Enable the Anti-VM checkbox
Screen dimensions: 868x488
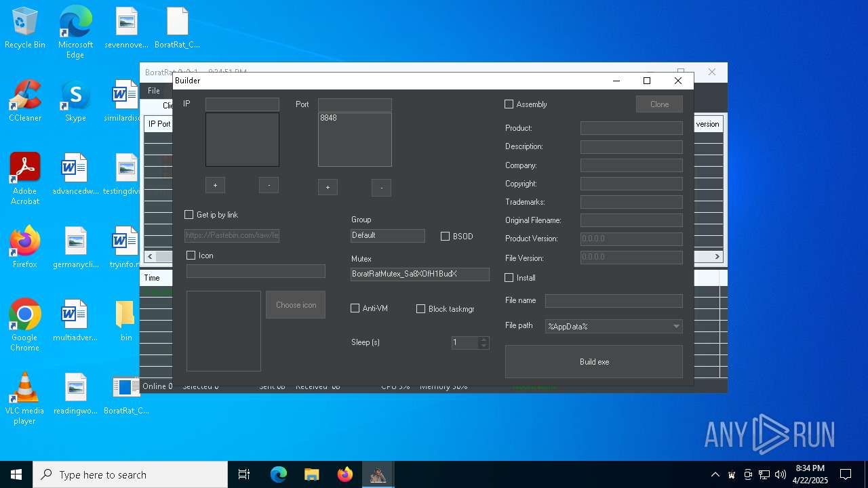click(x=355, y=308)
